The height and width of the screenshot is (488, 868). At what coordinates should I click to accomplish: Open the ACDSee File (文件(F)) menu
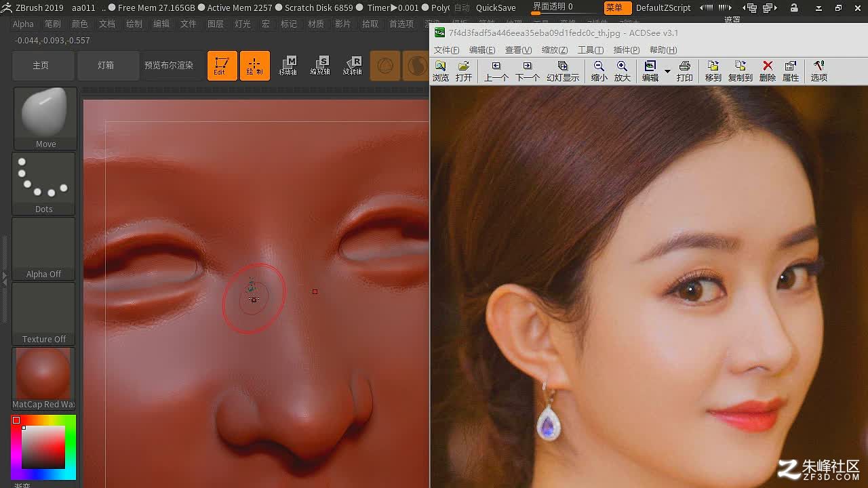pos(446,50)
